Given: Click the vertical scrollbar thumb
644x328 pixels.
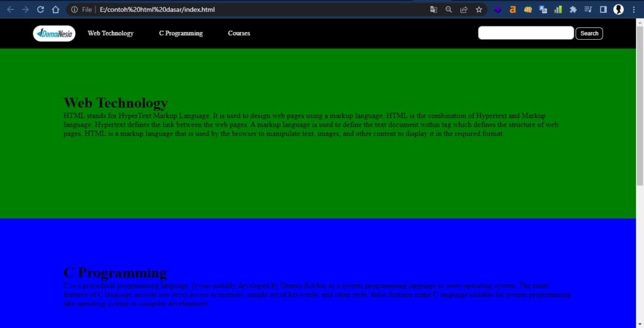Looking at the screenshot, I should pos(640,105).
